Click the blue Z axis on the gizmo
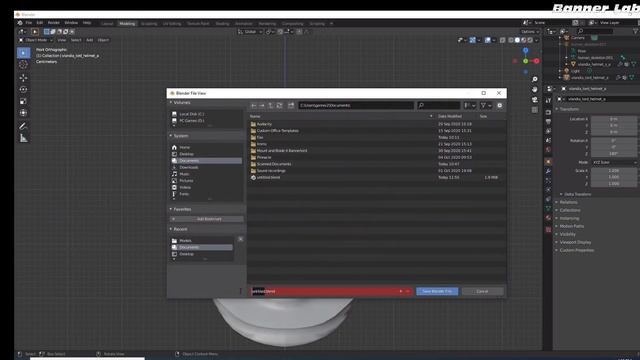Image resolution: width=640 pixels, height=360 pixels. pos(526,51)
